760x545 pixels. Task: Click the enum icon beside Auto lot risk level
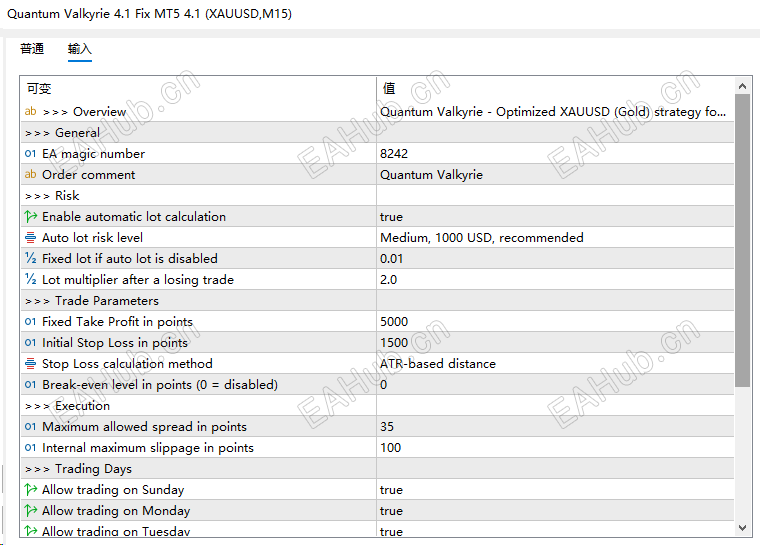tap(31, 238)
